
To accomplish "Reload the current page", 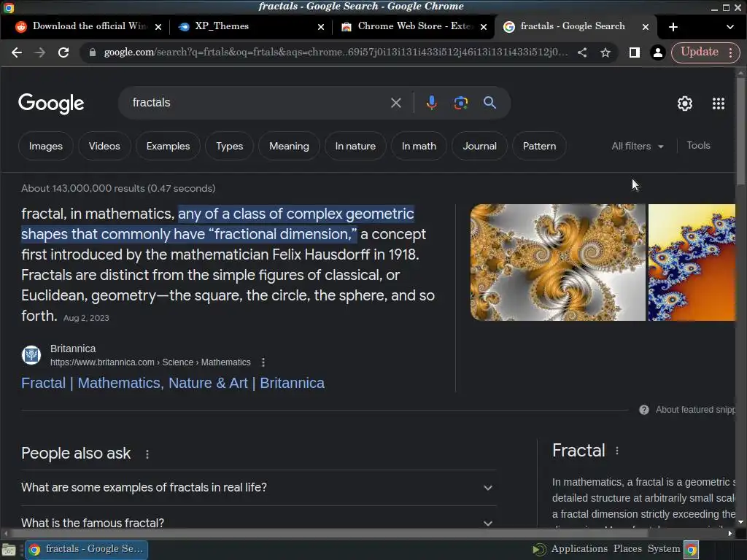I will [63, 52].
